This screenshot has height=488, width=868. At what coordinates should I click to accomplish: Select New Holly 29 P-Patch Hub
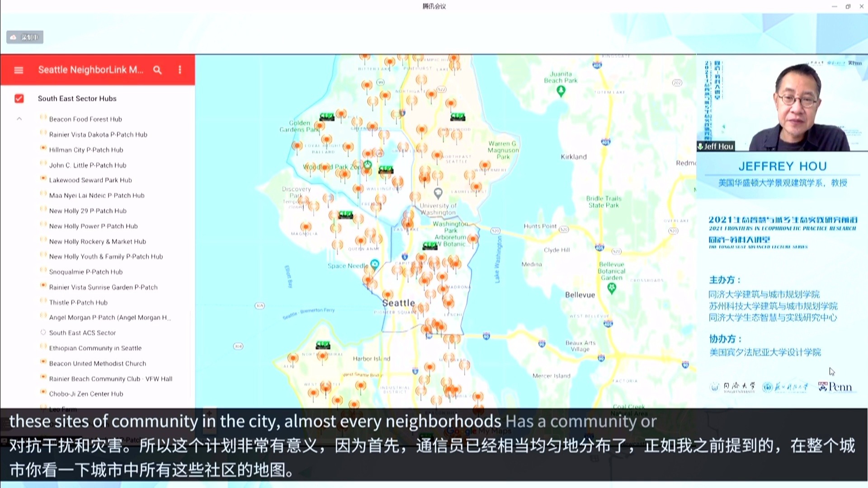coord(88,211)
